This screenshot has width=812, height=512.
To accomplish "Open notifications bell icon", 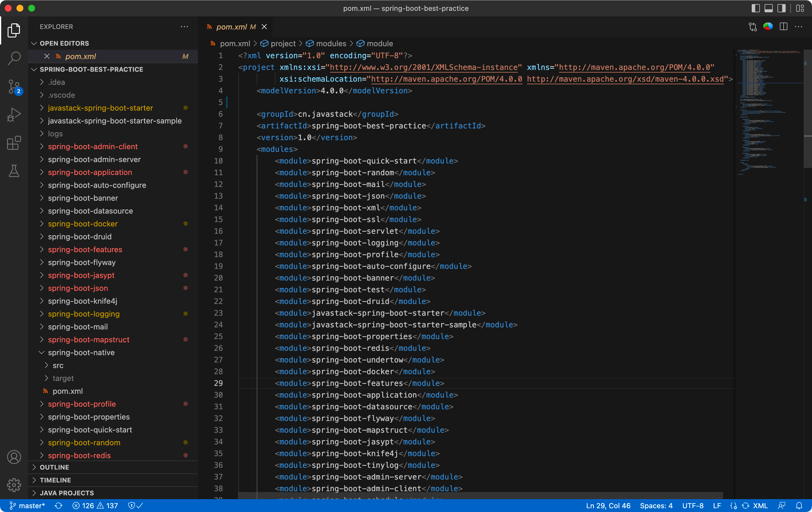I will coord(799,506).
